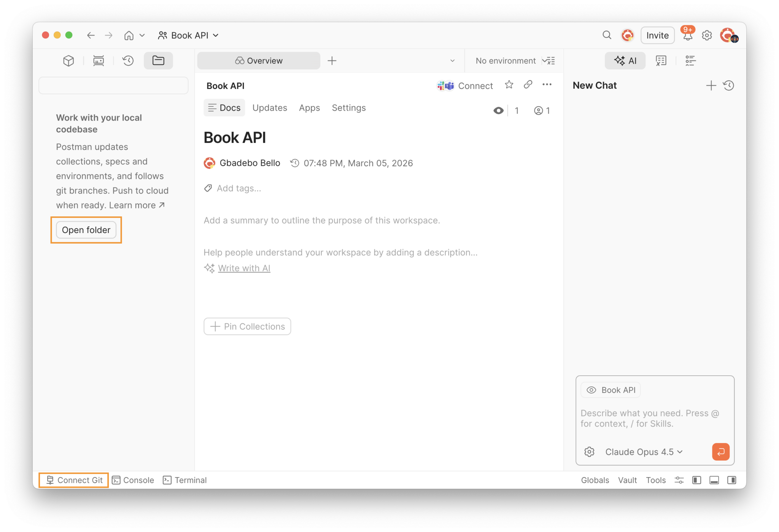This screenshot has width=779, height=532.
Task: Open the search magnifier icon
Action: (x=607, y=35)
